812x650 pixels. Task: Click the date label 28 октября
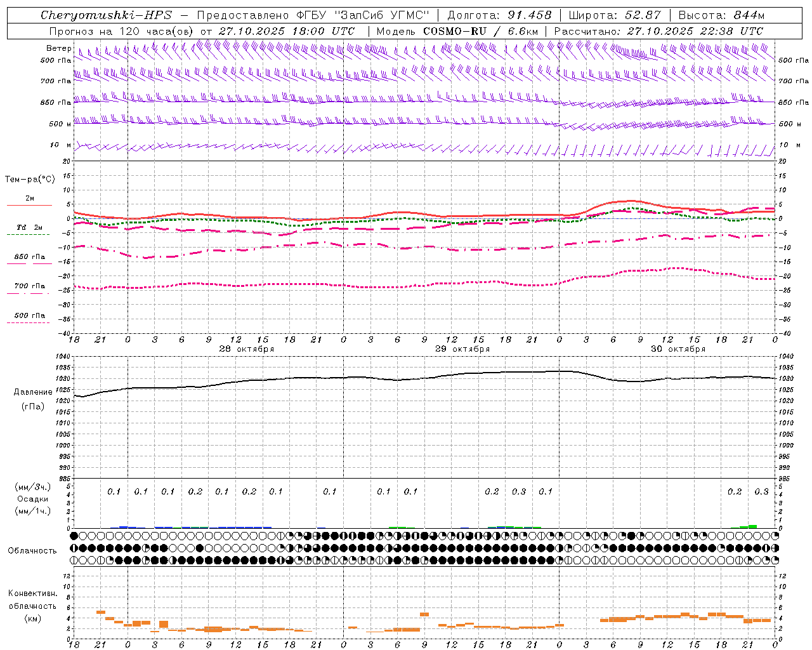pyautogui.click(x=247, y=349)
